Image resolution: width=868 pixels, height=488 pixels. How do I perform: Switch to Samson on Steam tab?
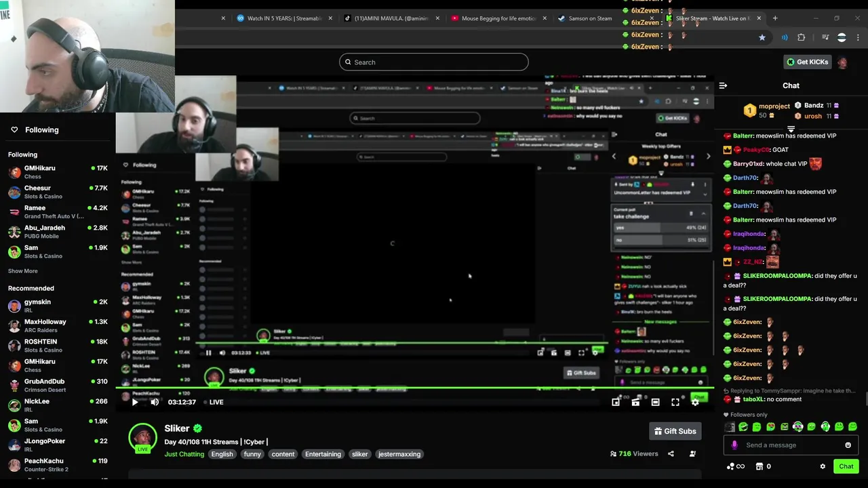click(x=589, y=18)
